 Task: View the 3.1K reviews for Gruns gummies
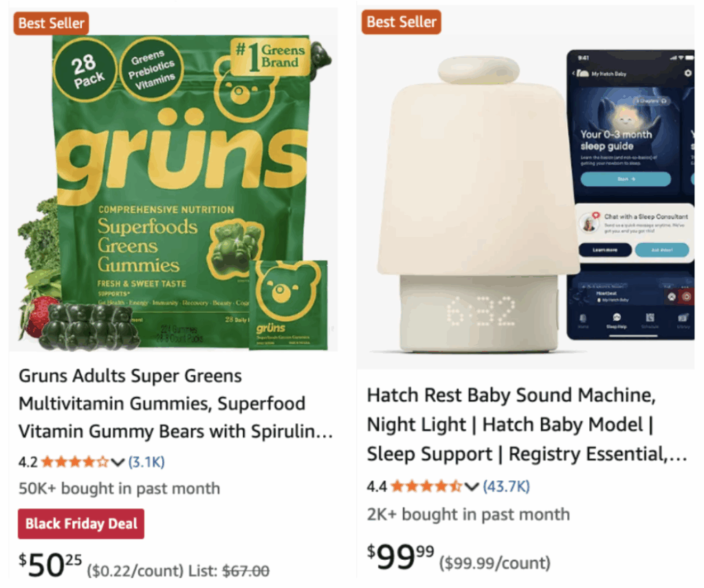[146, 462]
